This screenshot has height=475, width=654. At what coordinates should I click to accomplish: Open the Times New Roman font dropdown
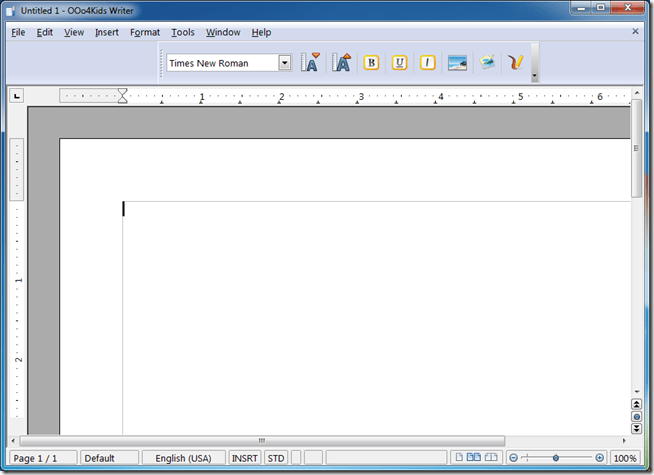285,63
